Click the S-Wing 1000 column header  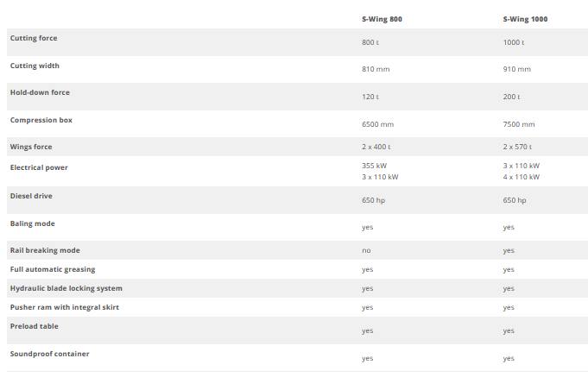(524, 18)
